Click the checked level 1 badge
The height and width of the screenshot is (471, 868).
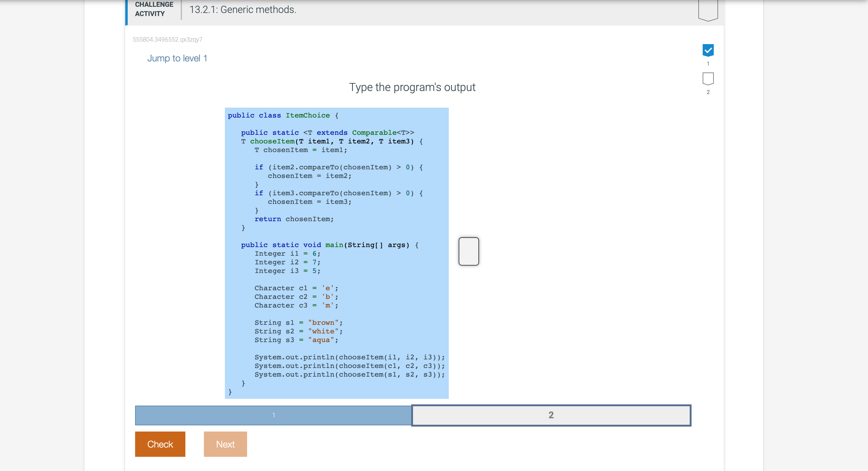coord(708,50)
